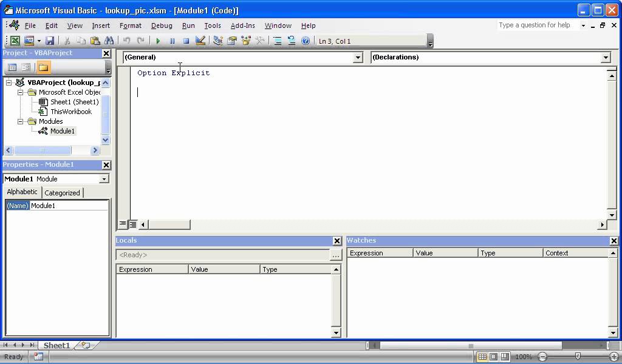Open Find with the binoculars icon
The image size is (622, 364).
click(x=109, y=41)
